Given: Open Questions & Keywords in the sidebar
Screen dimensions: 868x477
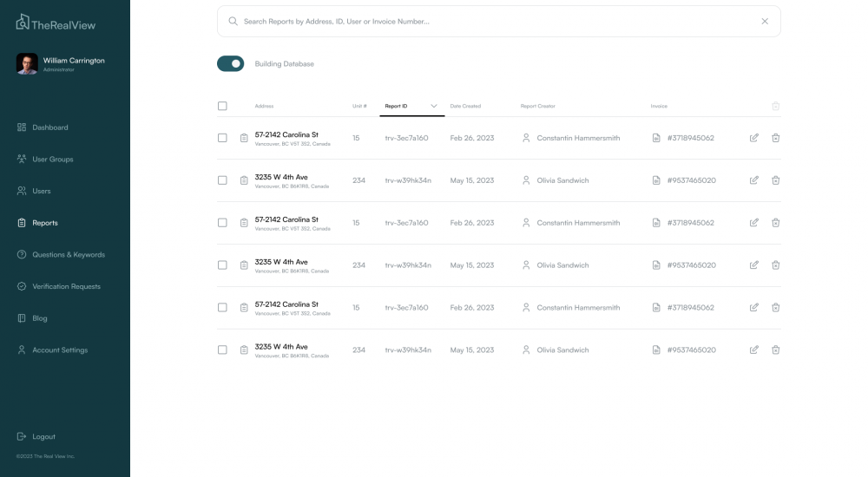Looking at the screenshot, I should [x=68, y=255].
